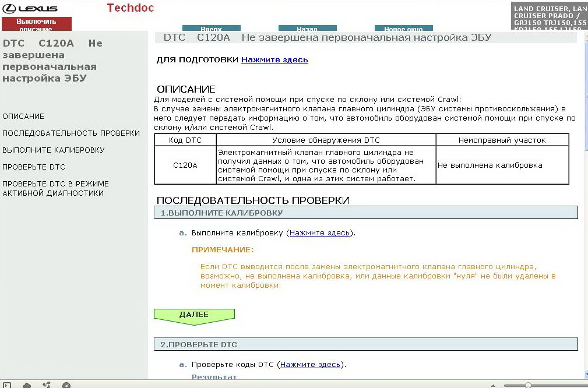This screenshot has width=588, height=388.
Task: Click the 'Условие обнаружения DTC' table header cell
Action: point(326,140)
